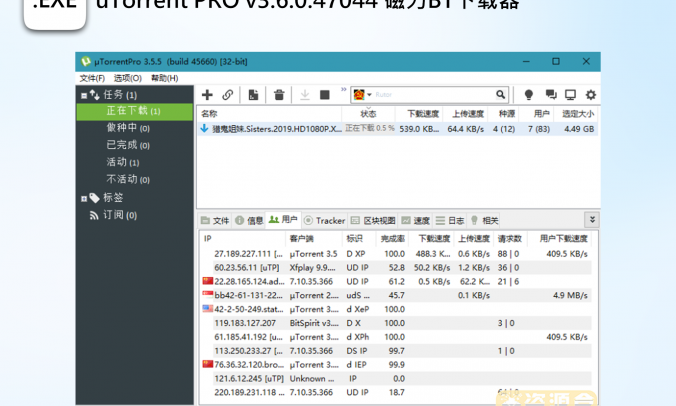
Task: Sort by 选定大小 column header
Action: [576, 114]
